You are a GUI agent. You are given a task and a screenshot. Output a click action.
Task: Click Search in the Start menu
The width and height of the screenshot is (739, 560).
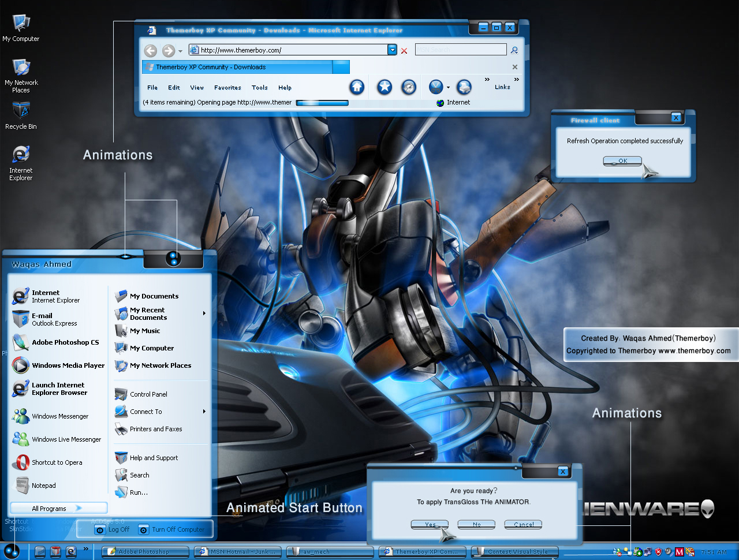(x=132, y=475)
